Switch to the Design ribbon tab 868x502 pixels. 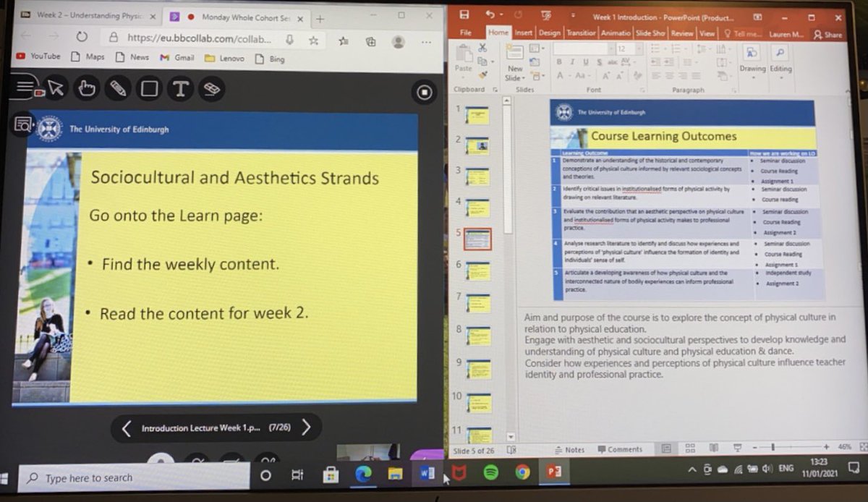click(549, 33)
